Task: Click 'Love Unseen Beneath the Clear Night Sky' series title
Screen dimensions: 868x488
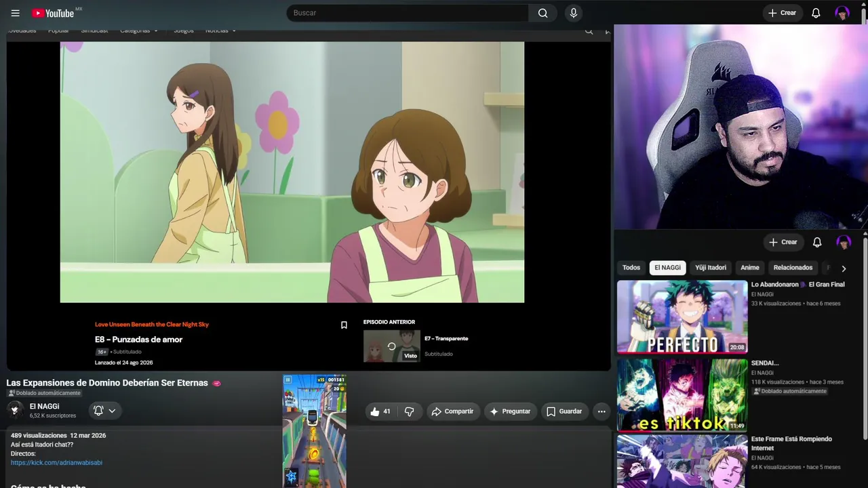Action: 152,325
